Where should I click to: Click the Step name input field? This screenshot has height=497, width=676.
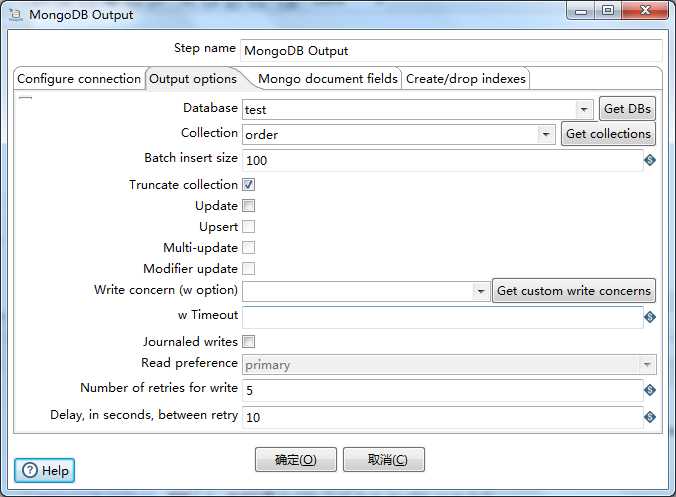click(x=451, y=51)
